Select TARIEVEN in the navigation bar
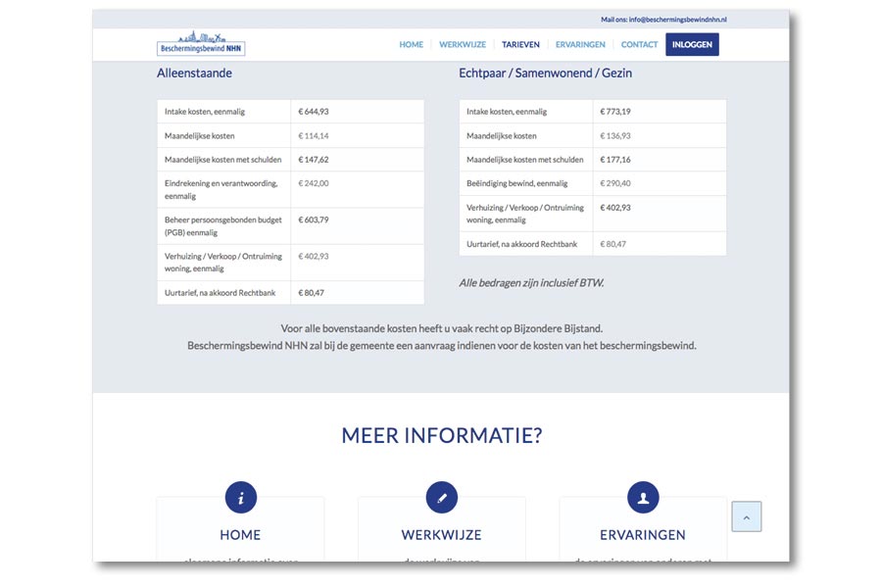Image resolution: width=882 pixels, height=588 pixels. 520,45
